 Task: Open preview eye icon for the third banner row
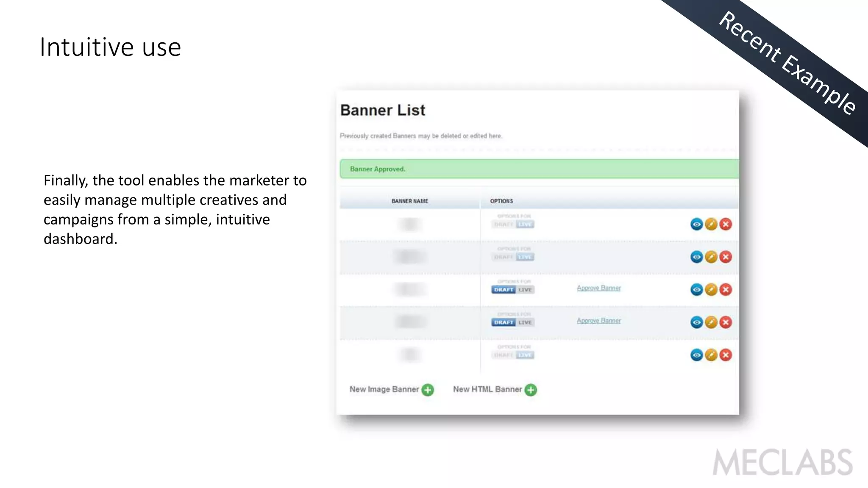(x=696, y=289)
